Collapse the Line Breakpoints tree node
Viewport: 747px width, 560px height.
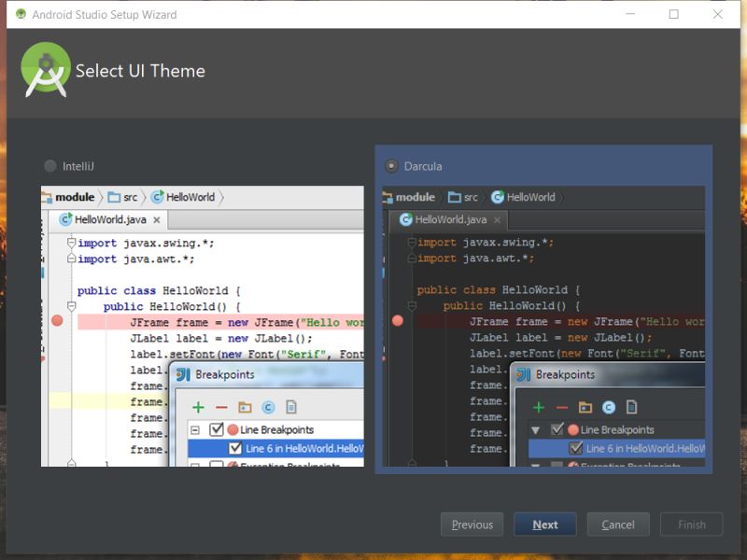[x=194, y=430]
